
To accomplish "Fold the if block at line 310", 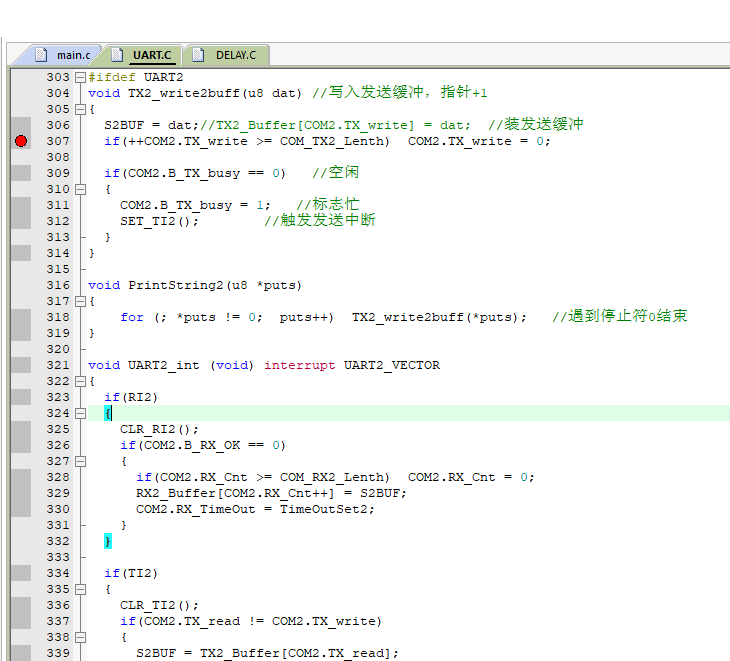I will (80, 189).
